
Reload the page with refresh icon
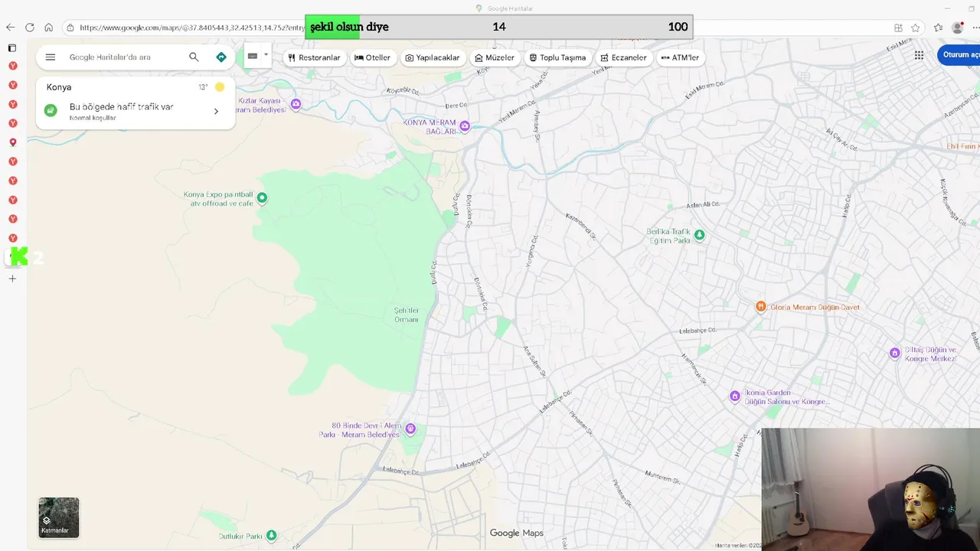[29, 28]
